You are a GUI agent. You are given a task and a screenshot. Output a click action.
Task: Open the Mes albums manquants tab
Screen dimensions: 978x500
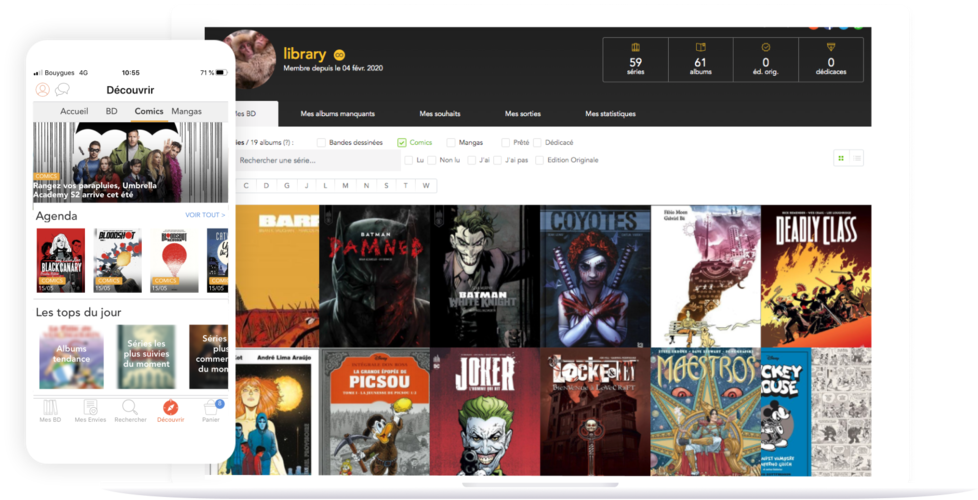[337, 113]
